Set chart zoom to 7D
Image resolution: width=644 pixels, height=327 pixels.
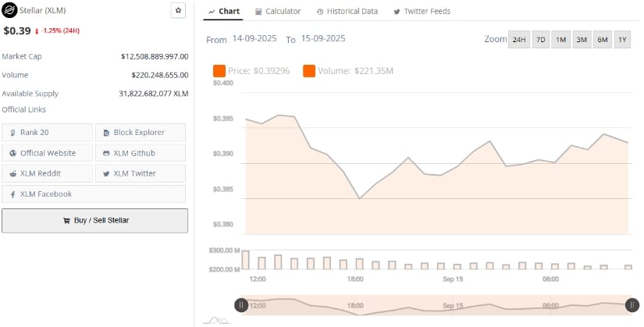coord(540,40)
